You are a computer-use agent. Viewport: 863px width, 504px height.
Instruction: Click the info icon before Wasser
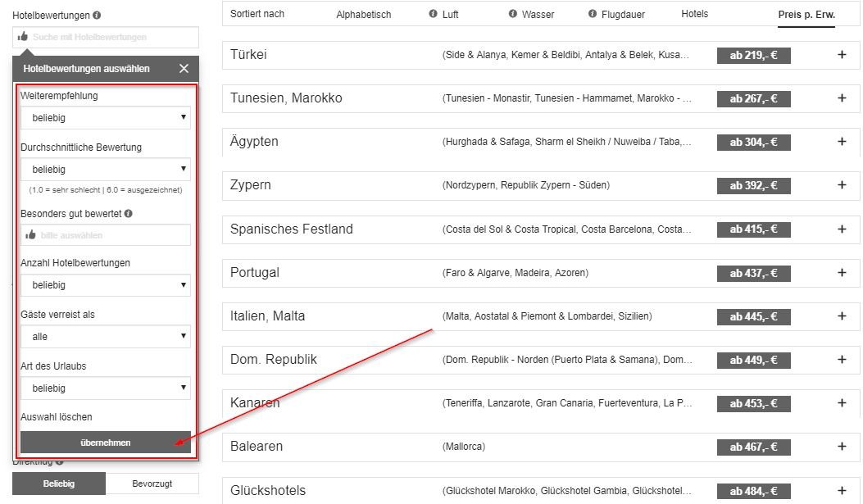point(513,14)
